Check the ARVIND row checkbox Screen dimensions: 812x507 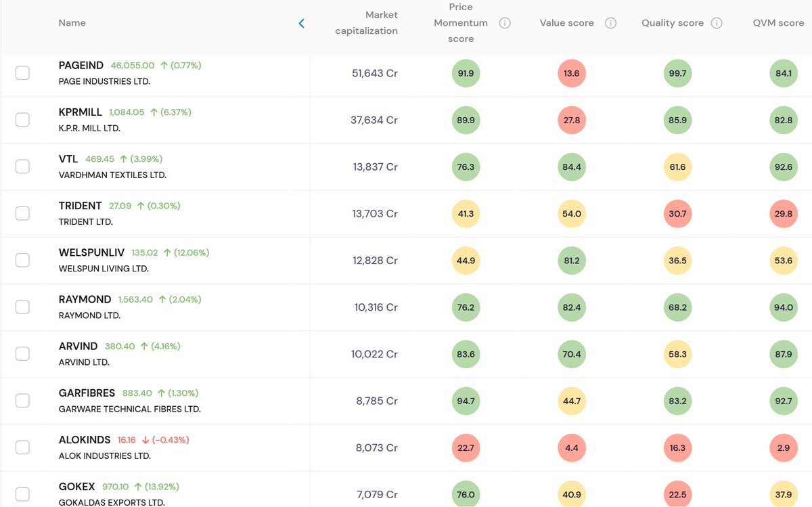[x=22, y=353]
